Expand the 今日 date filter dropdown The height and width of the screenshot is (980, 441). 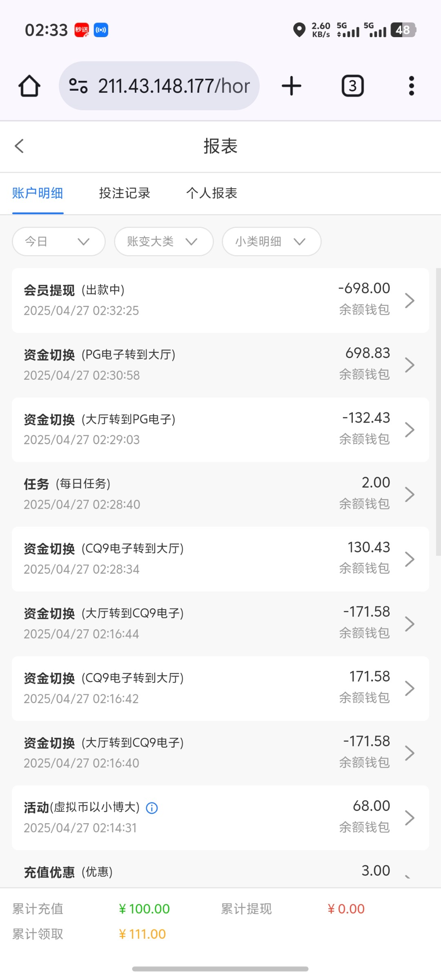tap(59, 241)
